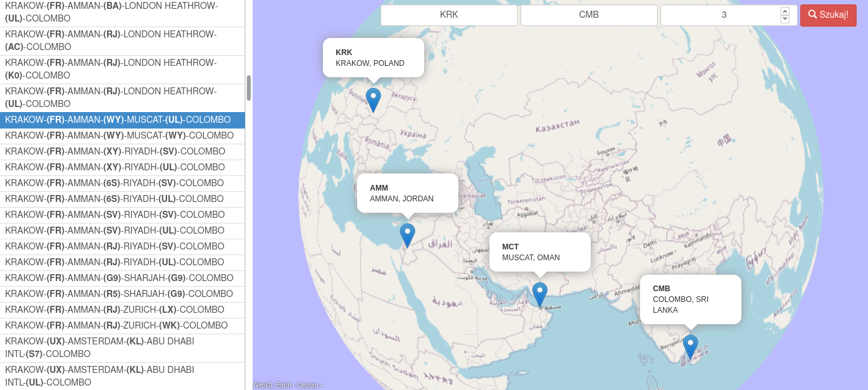Select route AMMAN-(6S)-RIYADH-(SV)-COLOMBO

(x=122, y=184)
